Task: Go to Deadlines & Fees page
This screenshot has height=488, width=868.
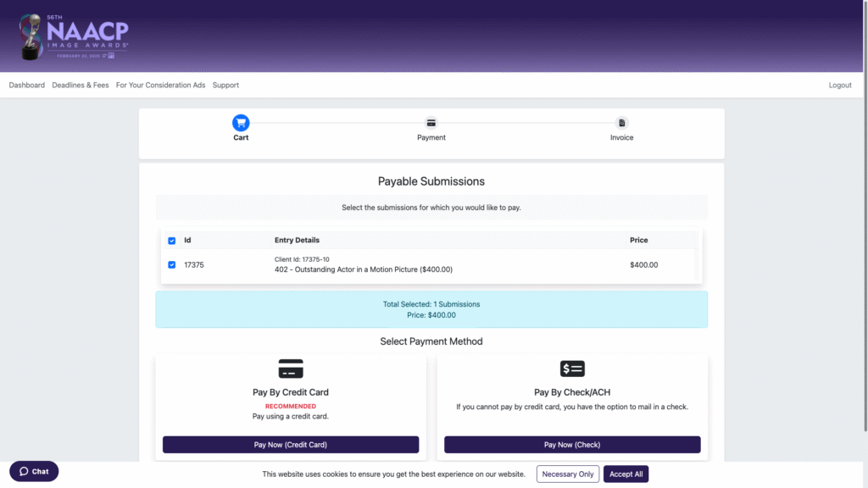Action: click(81, 86)
